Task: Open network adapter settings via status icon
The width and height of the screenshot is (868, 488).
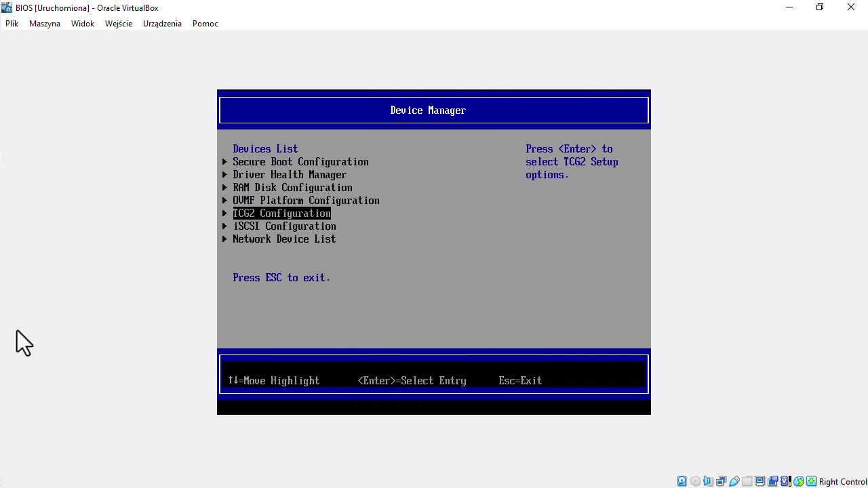Action: click(x=722, y=481)
